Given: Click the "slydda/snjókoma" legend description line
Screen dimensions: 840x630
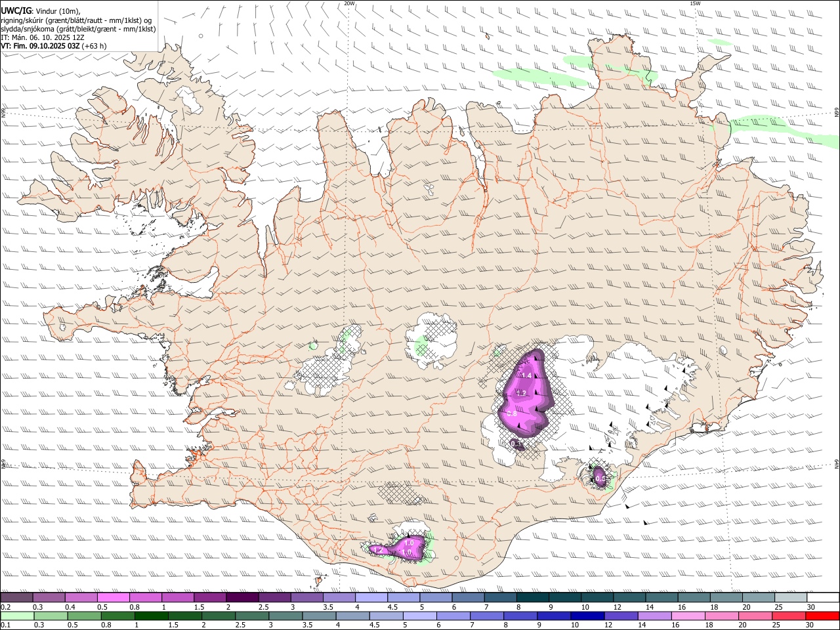Looking at the screenshot, I should pyautogui.click(x=79, y=29).
